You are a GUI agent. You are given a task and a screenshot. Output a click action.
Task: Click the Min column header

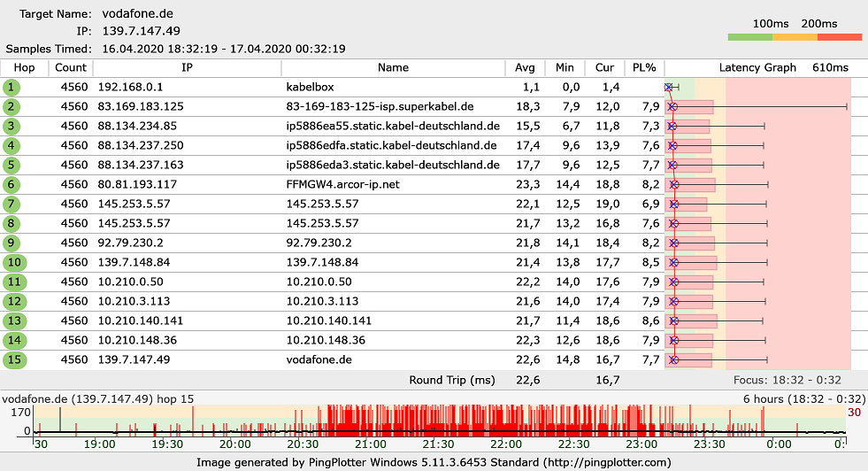(x=565, y=67)
